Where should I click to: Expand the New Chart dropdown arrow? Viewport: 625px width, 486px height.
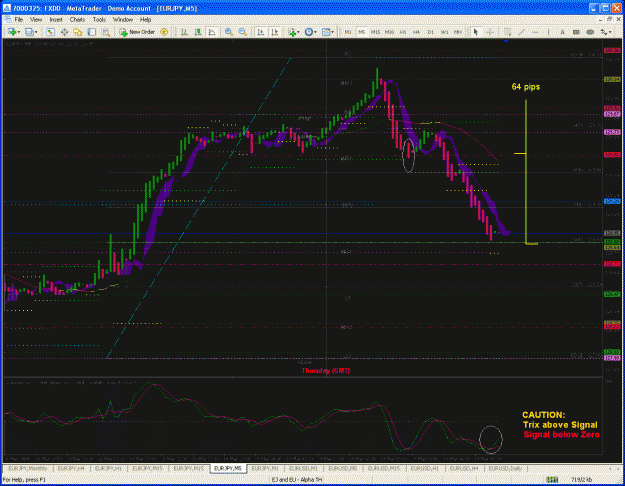19,32
